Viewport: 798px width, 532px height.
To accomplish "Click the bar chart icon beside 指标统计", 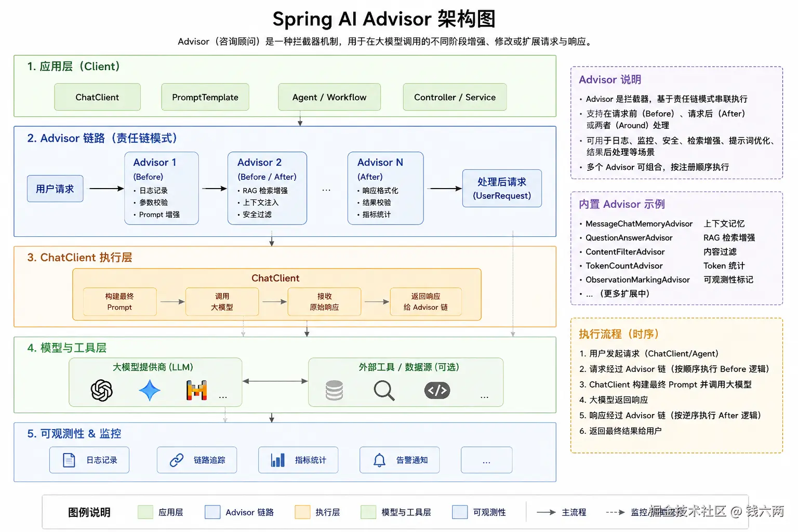I will pos(277,460).
